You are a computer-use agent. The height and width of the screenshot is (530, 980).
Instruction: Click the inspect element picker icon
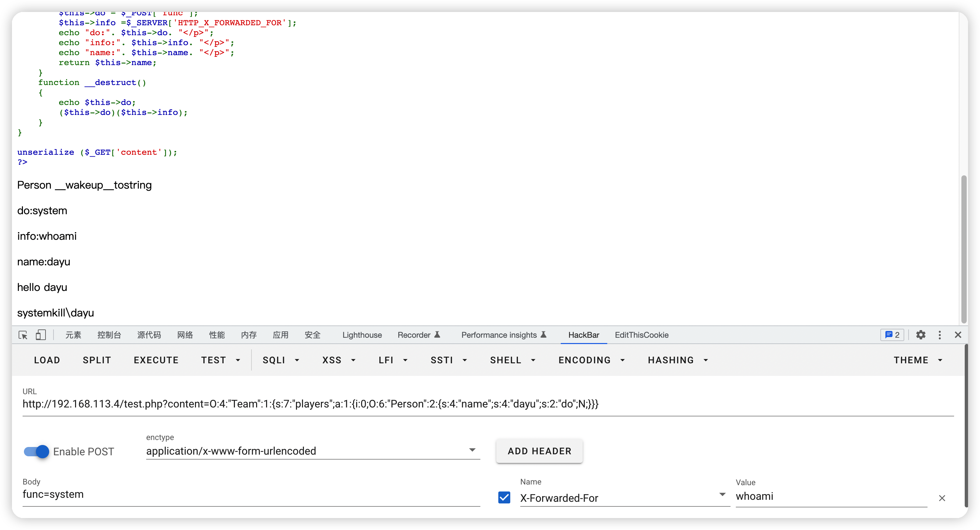(23, 335)
